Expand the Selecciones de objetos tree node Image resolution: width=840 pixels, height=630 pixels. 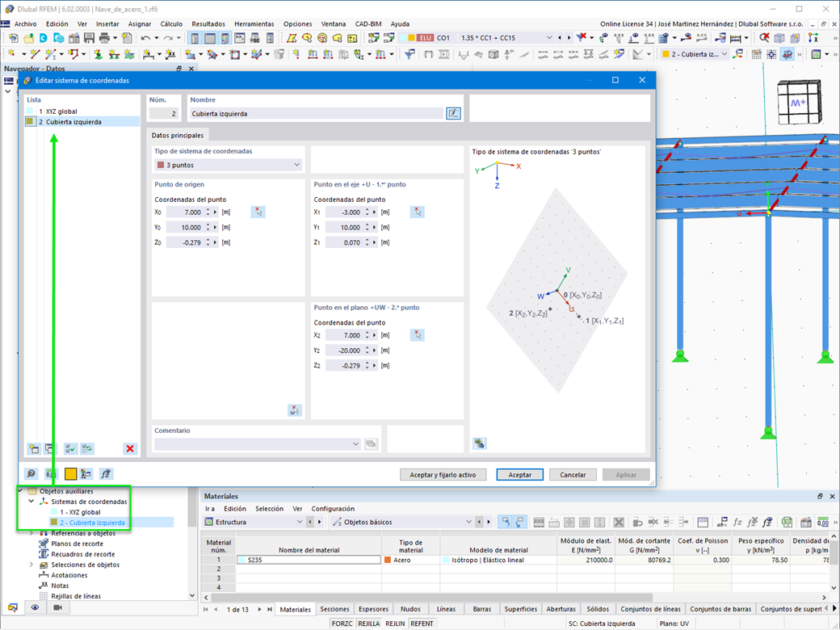(x=31, y=565)
